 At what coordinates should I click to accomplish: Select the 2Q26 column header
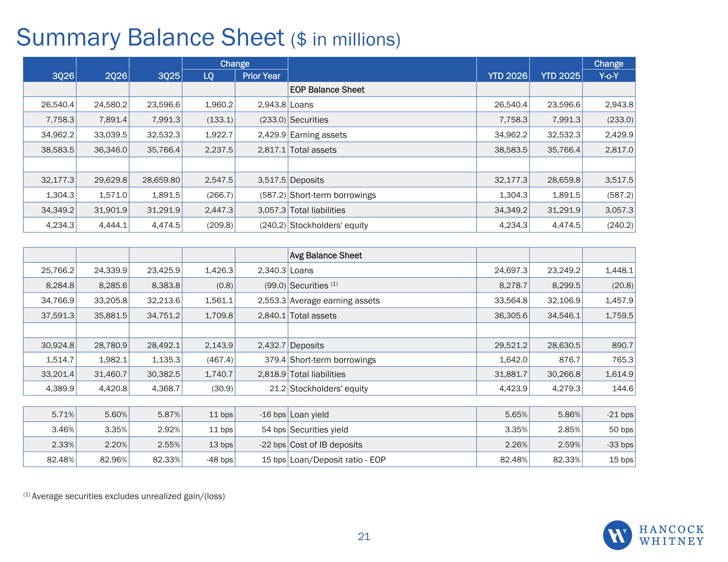(x=116, y=76)
